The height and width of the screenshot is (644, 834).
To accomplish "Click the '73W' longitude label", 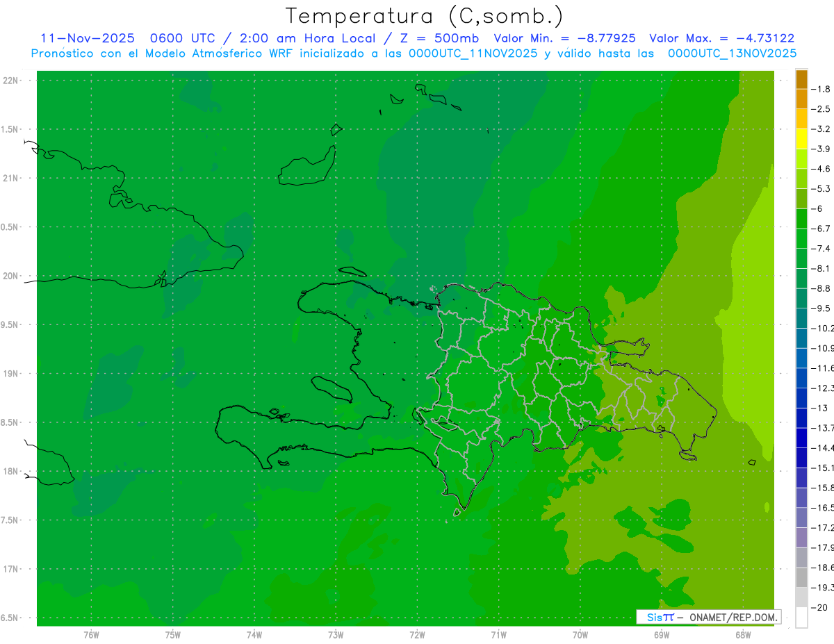I will [336, 634].
